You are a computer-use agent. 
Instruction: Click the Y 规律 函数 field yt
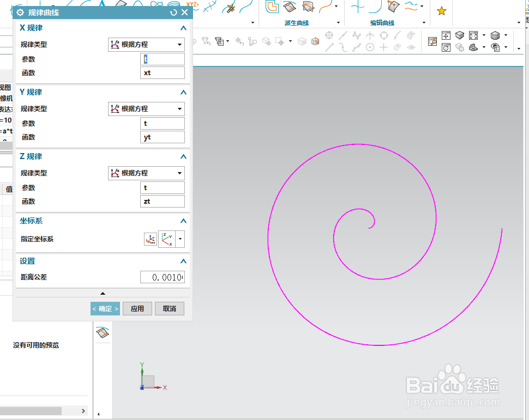pyautogui.click(x=163, y=137)
